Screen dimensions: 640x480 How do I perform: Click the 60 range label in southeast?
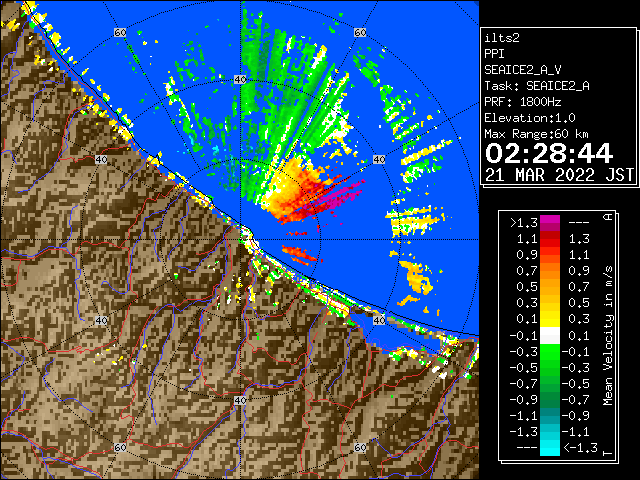click(x=360, y=447)
